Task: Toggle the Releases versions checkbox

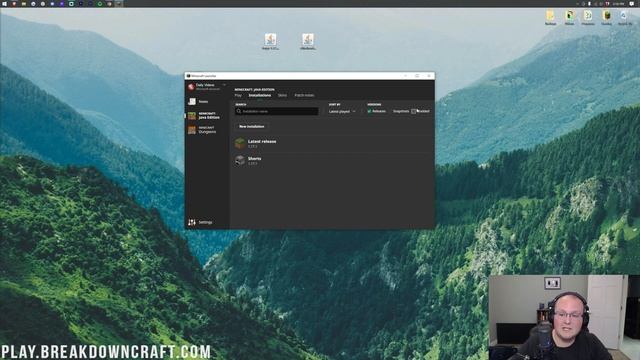Action: (x=369, y=111)
